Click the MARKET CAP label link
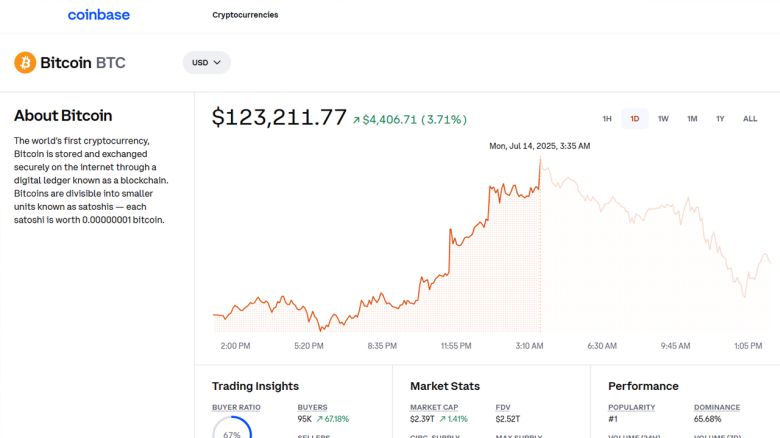The width and height of the screenshot is (780, 438). [433, 407]
